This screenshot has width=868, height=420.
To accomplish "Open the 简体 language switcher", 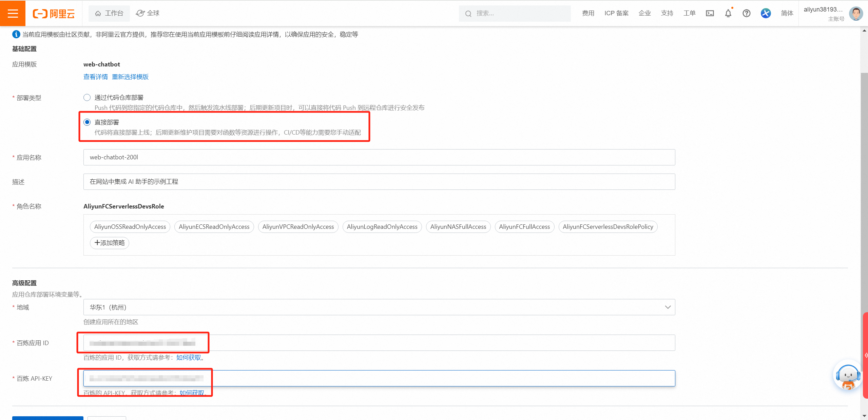I will (787, 13).
